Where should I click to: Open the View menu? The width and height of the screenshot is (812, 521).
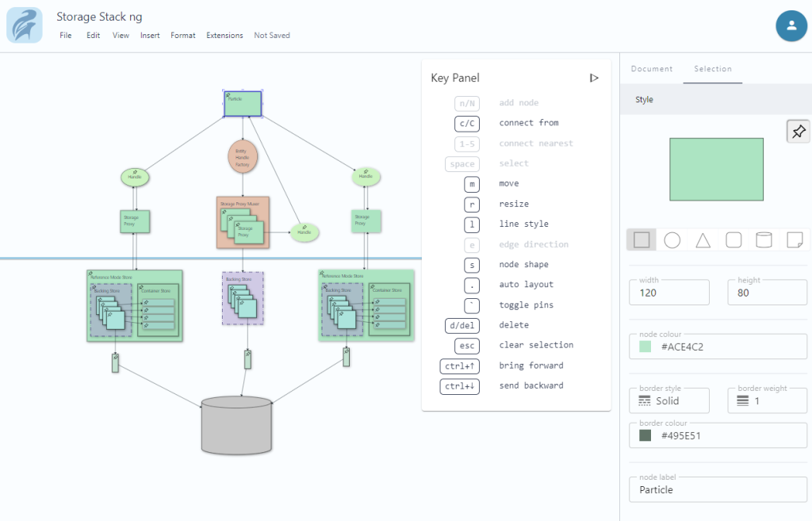pos(121,35)
